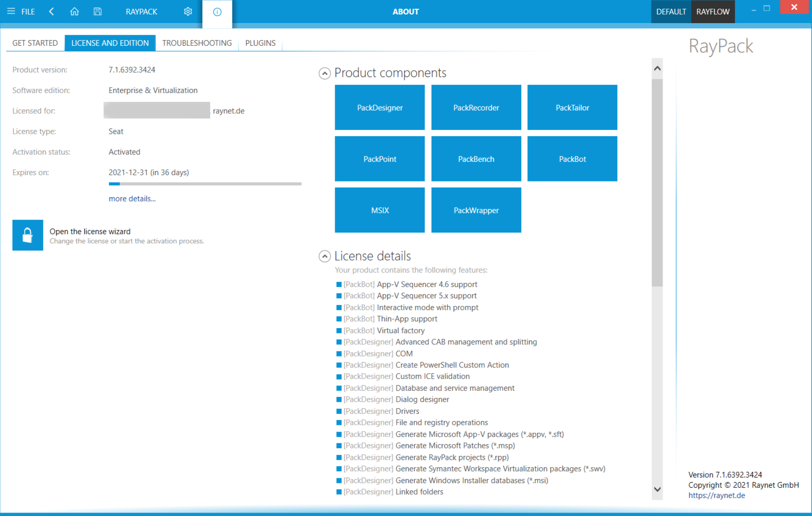Launch the PackBot component tile

click(572, 159)
